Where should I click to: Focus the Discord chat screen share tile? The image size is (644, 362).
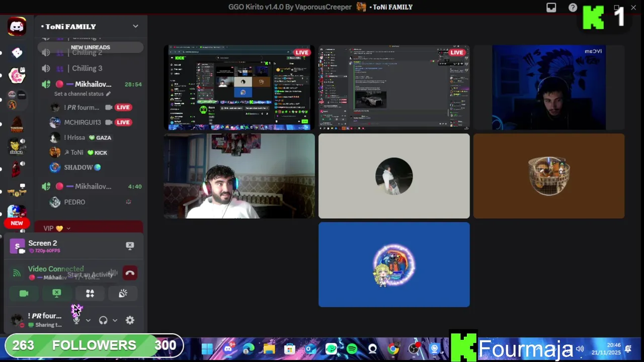tap(394, 87)
